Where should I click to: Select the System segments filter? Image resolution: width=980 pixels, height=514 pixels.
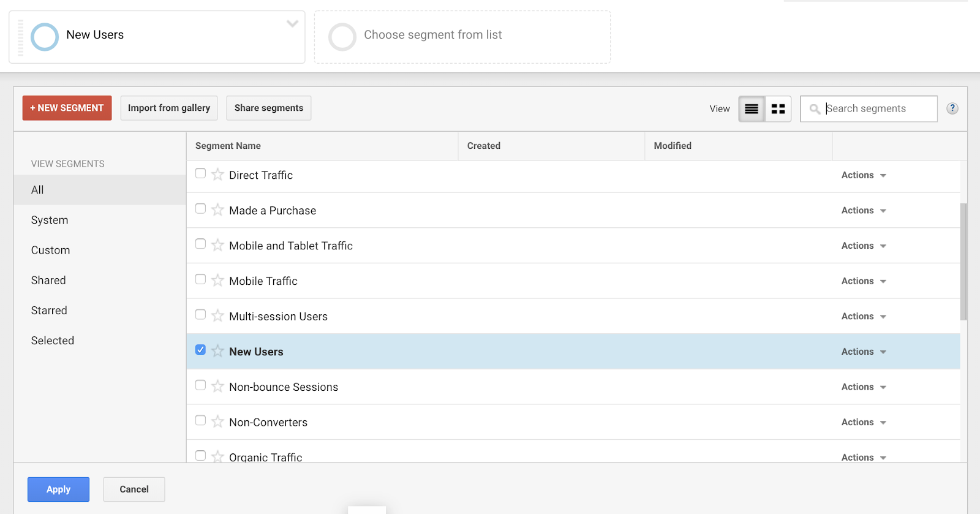click(x=50, y=220)
